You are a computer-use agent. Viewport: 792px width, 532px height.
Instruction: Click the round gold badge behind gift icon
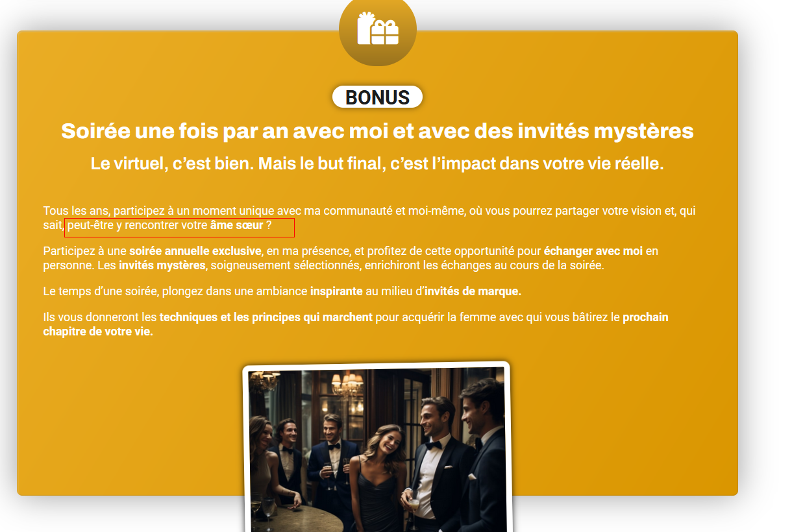pyautogui.click(x=378, y=27)
